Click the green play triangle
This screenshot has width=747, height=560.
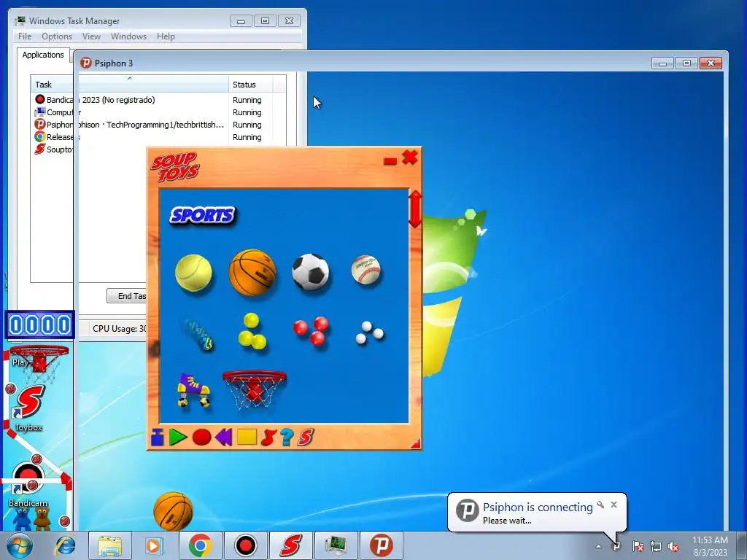tap(178, 437)
